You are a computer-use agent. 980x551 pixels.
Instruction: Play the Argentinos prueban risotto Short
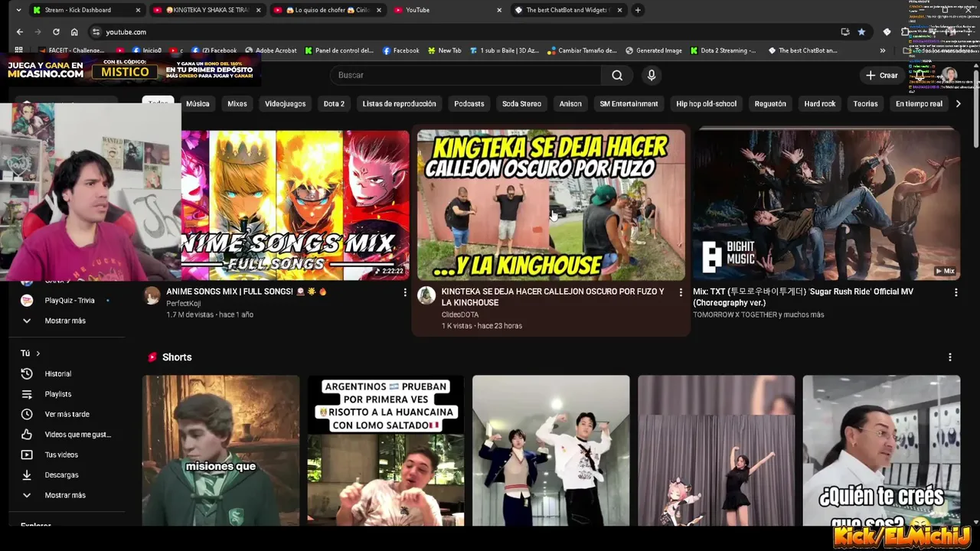[x=386, y=451]
